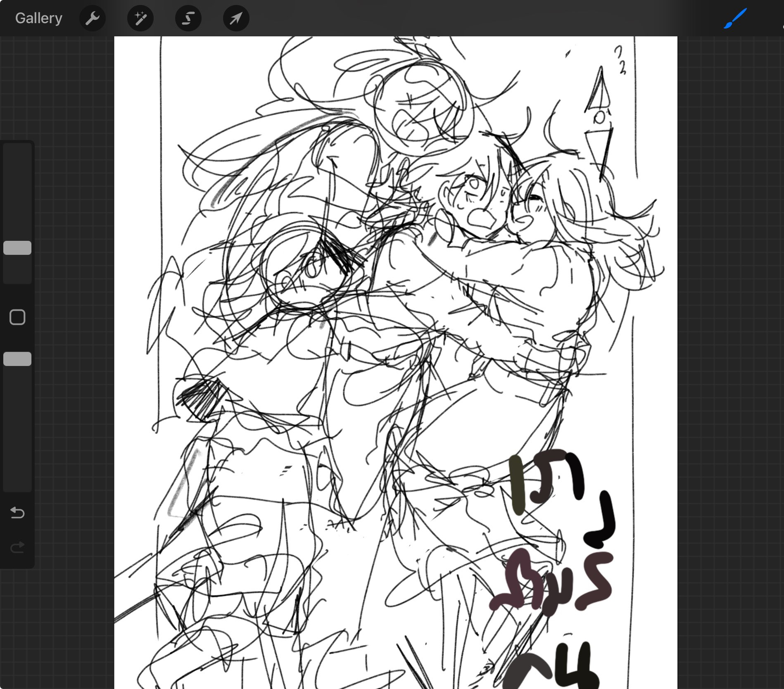Select the Brush tool

tap(735, 19)
